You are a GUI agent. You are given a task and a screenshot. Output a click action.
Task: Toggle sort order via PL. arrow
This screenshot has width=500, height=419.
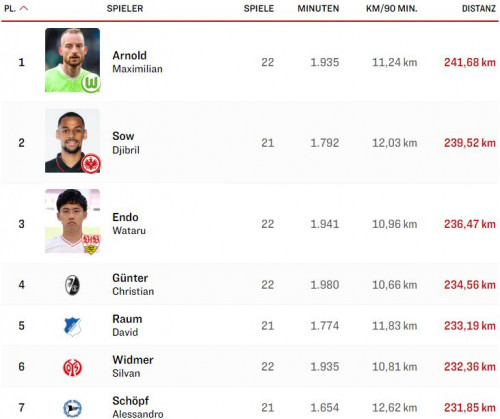click(24, 8)
